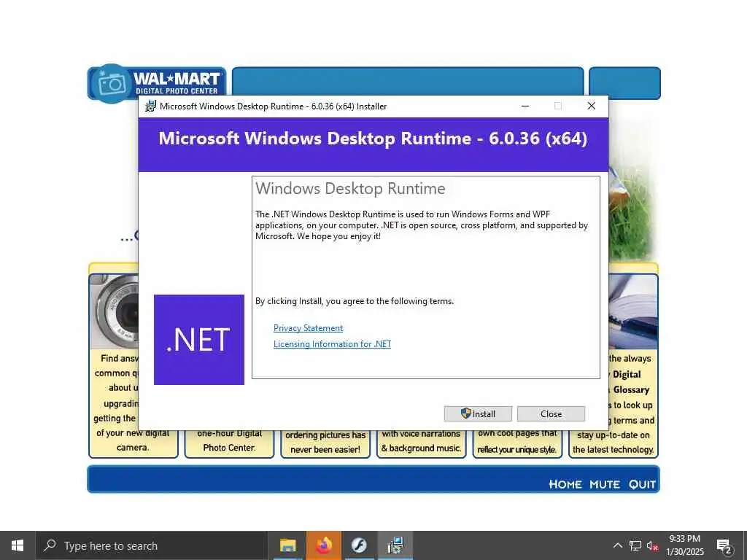
Task: Minimize the Desktop Runtime installer window
Action: (x=525, y=106)
